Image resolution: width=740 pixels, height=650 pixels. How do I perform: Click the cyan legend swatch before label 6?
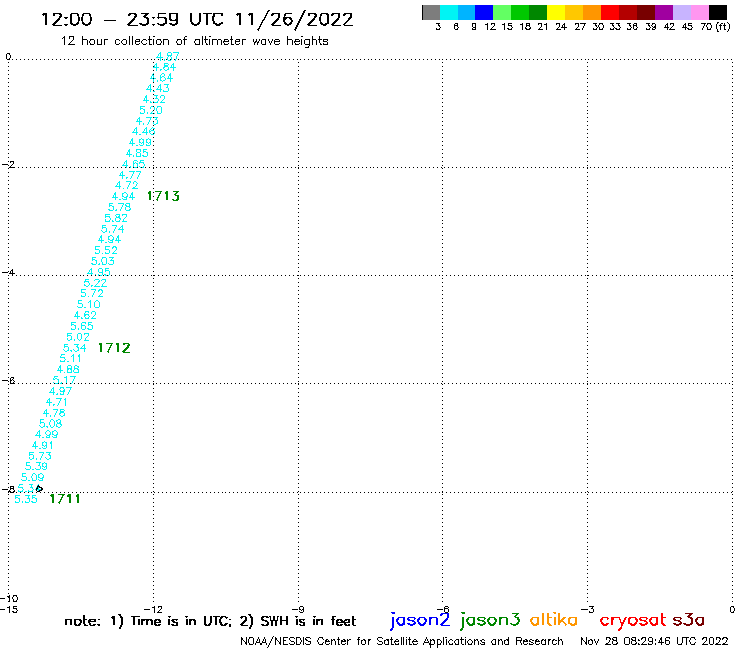pyautogui.click(x=449, y=12)
